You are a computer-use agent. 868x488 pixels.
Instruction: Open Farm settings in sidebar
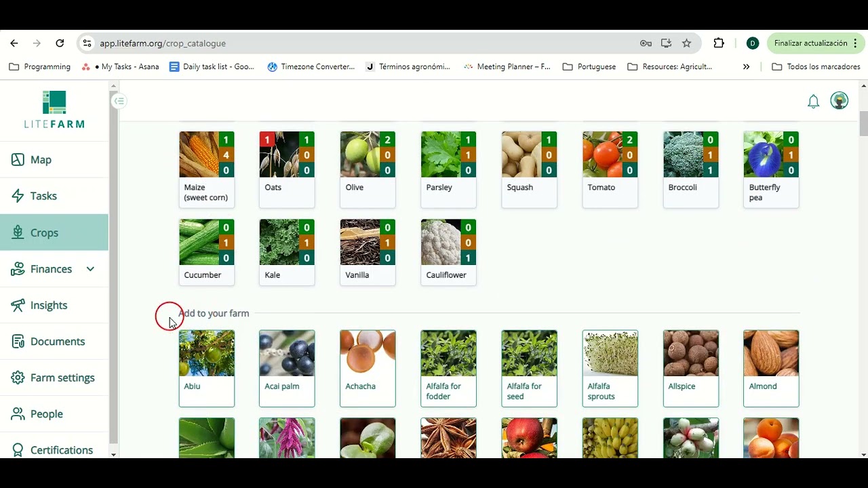[x=54, y=378]
